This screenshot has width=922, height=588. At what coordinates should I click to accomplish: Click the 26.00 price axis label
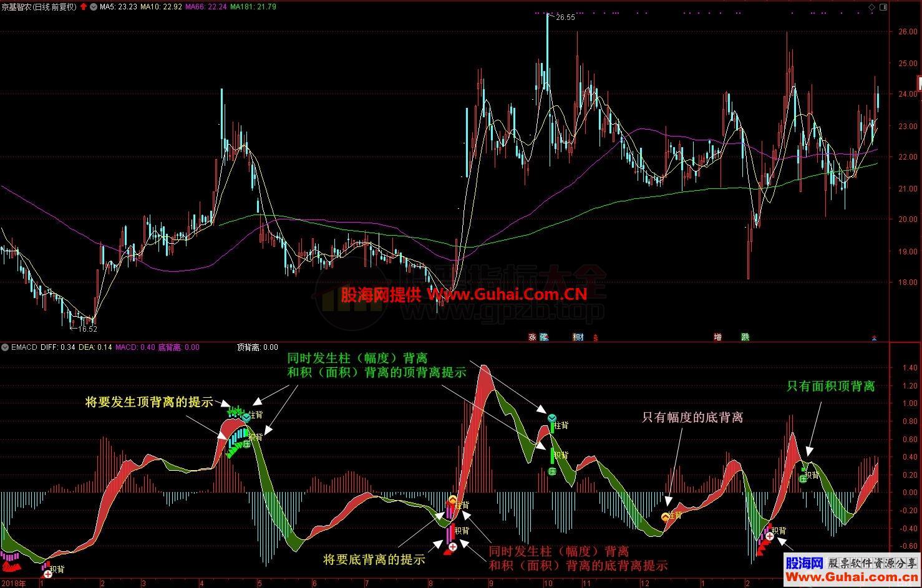(x=908, y=32)
